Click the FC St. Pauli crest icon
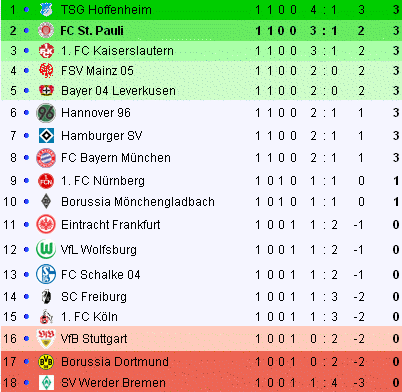This screenshot has width=402, height=392. pyautogui.click(x=46, y=30)
